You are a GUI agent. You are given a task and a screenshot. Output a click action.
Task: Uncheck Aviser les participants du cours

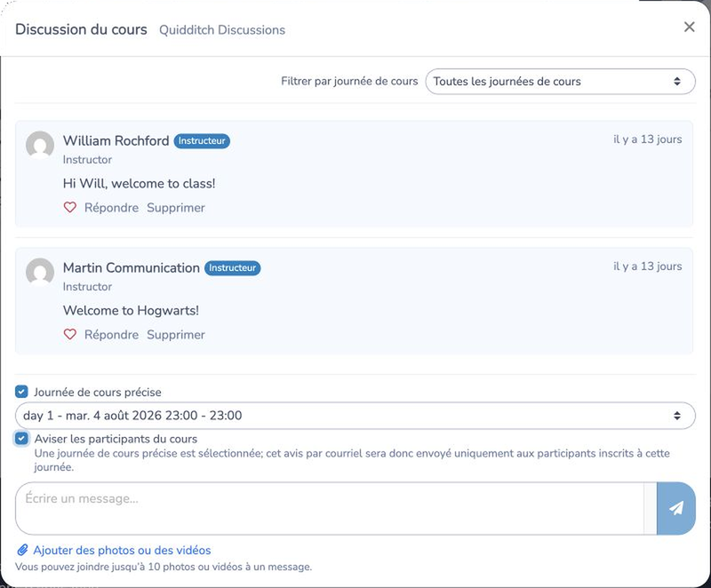pos(21,439)
